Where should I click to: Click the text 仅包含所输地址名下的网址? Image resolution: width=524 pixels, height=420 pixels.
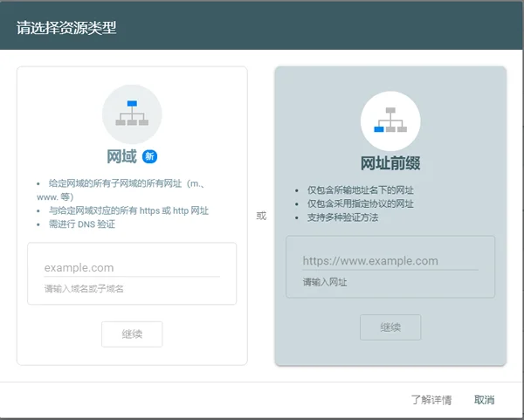point(361,190)
